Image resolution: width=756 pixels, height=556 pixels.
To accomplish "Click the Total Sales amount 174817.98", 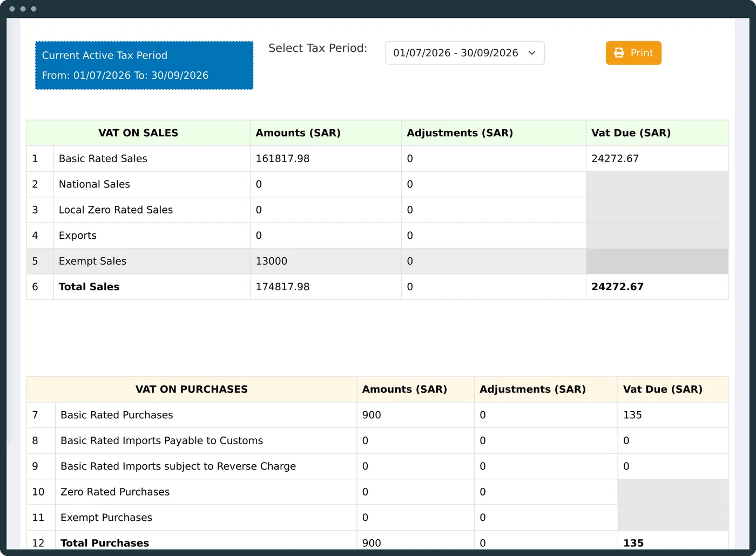I will [x=282, y=287].
